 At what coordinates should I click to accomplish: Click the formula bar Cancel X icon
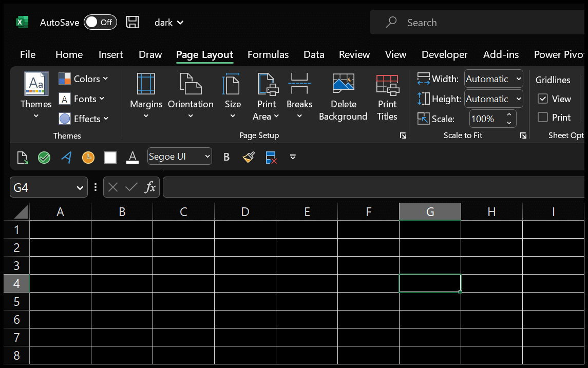coord(113,187)
